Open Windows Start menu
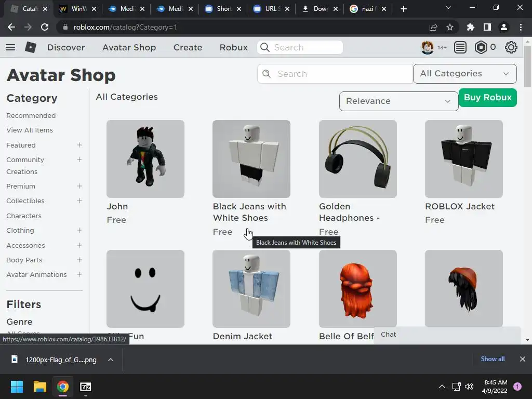This screenshot has height=399, width=532. pyautogui.click(x=17, y=387)
